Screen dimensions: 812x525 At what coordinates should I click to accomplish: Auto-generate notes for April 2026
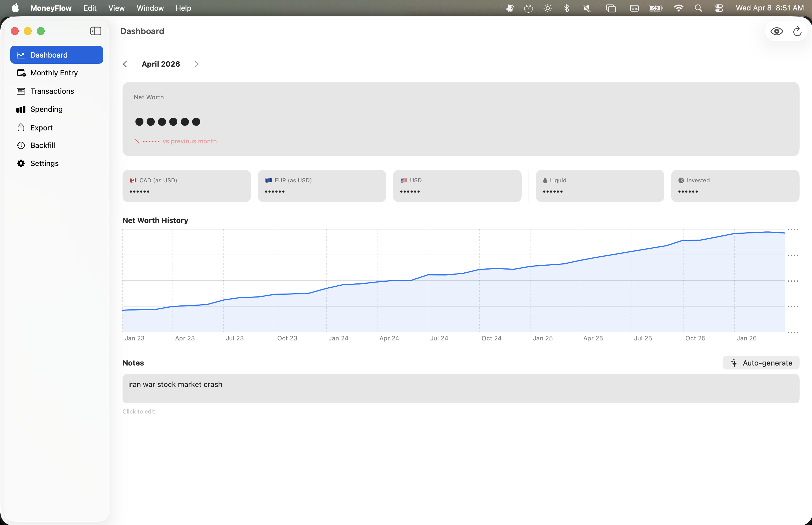tap(761, 363)
